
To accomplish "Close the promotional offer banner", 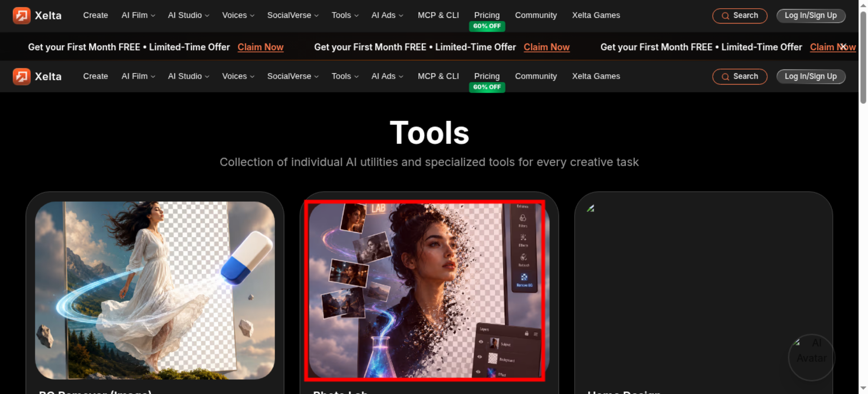I will click(x=843, y=46).
